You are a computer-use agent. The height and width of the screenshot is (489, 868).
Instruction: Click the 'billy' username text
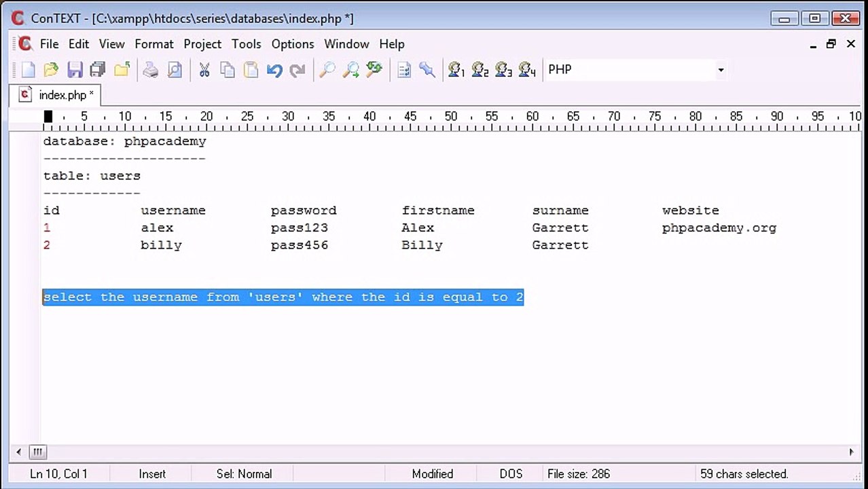coord(161,245)
